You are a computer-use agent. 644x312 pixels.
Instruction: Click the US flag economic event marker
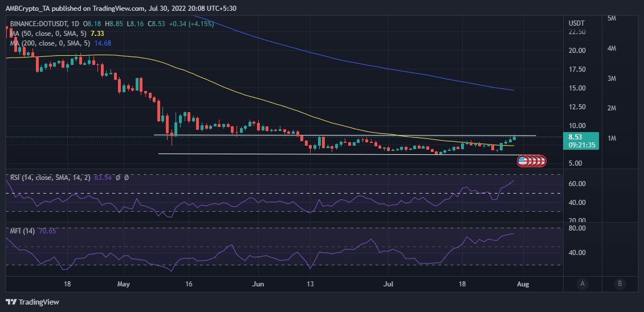coord(523,161)
